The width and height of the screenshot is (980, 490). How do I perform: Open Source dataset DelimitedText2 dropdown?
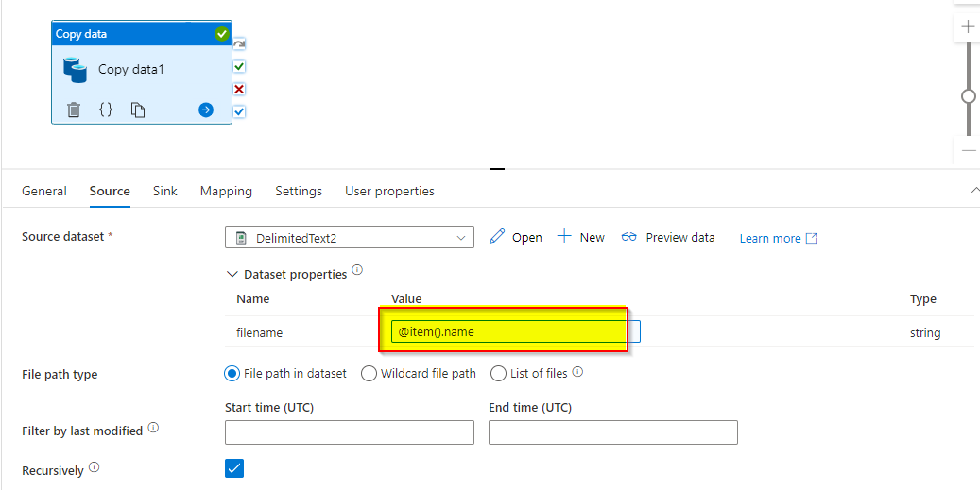coord(350,238)
